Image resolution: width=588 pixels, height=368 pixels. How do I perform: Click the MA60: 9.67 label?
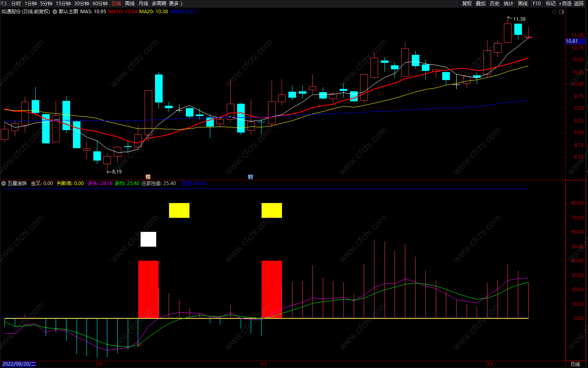click(183, 12)
